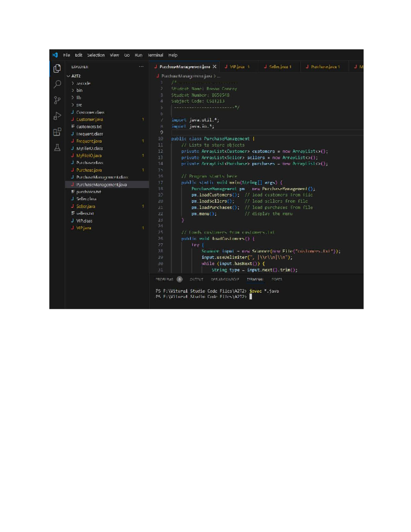411x532 pixels.
Task: Click PurchaseManagement.java in the breadcrumb
Action: [x=187, y=76]
